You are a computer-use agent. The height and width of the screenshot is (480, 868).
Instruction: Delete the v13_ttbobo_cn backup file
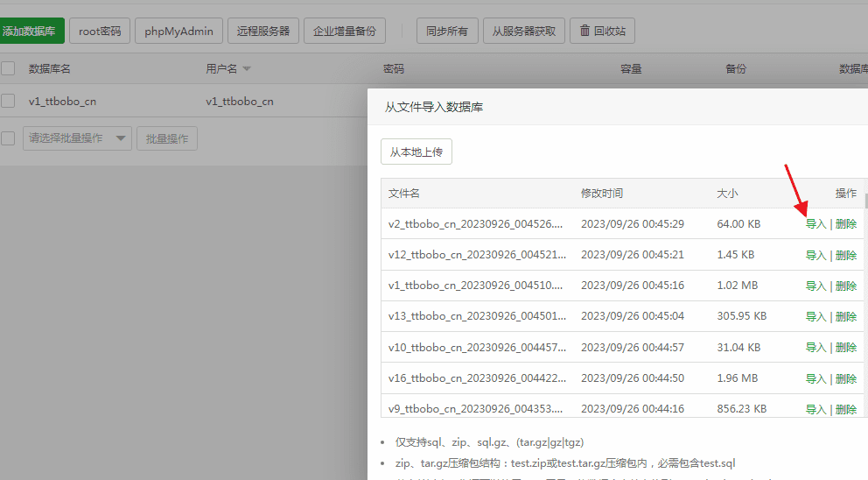846,316
